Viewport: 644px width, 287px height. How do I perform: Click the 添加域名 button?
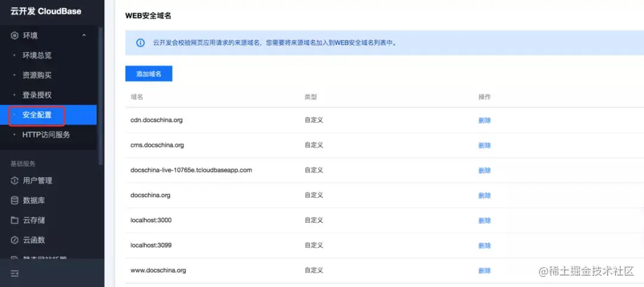click(x=148, y=74)
